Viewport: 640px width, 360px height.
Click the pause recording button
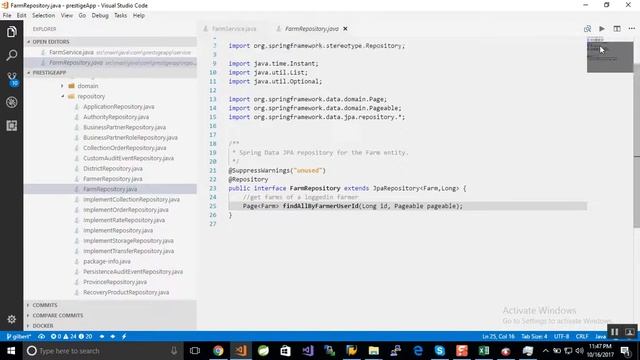click(615, 332)
